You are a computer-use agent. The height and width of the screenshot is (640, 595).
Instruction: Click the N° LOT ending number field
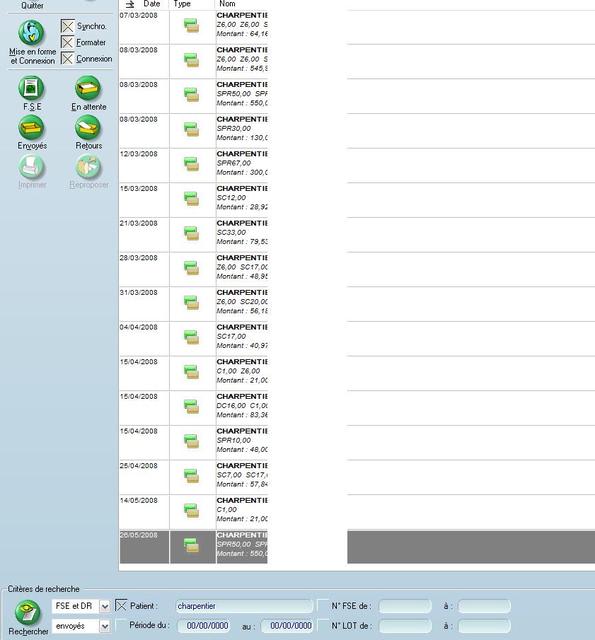484,626
